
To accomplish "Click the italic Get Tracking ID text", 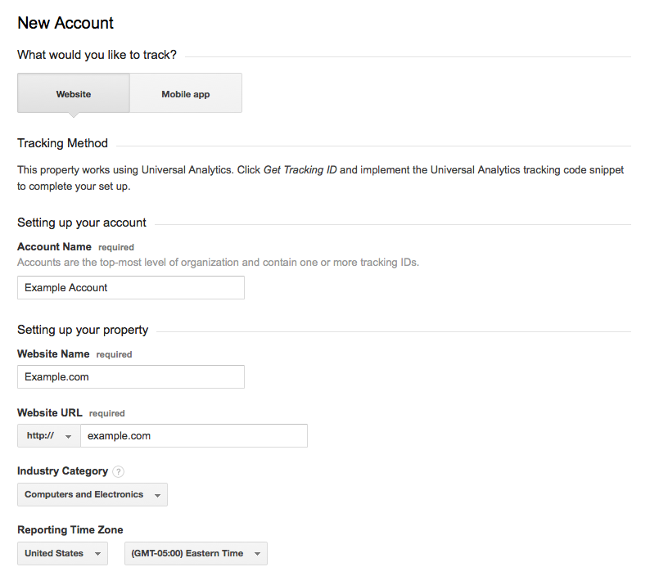I will (x=301, y=170).
